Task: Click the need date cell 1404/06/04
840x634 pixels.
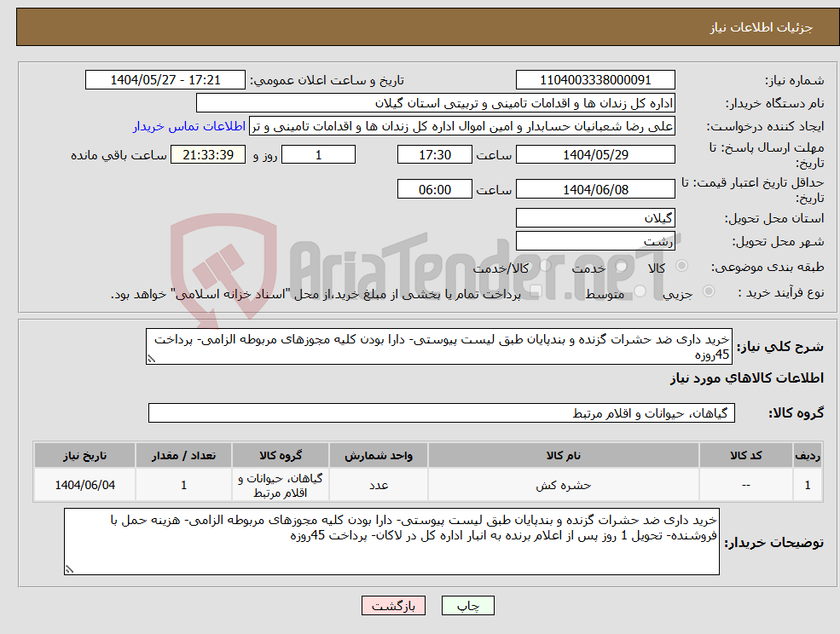Action: point(84,485)
